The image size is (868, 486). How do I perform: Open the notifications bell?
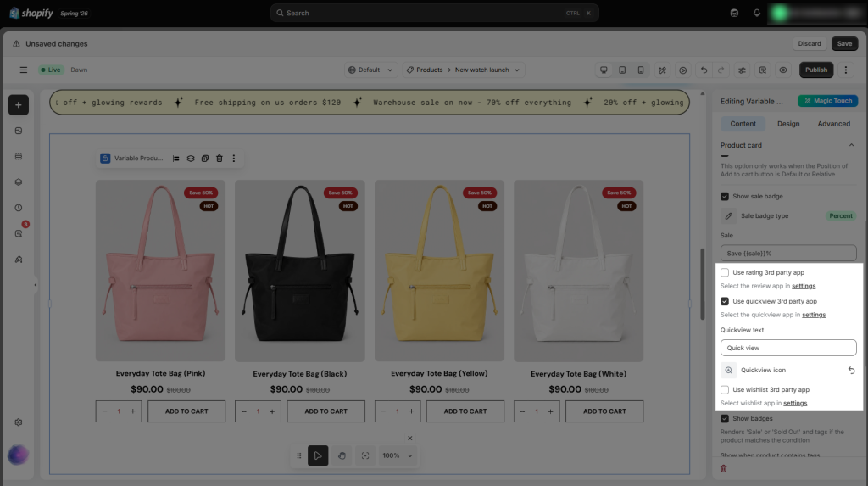point(757,13)
